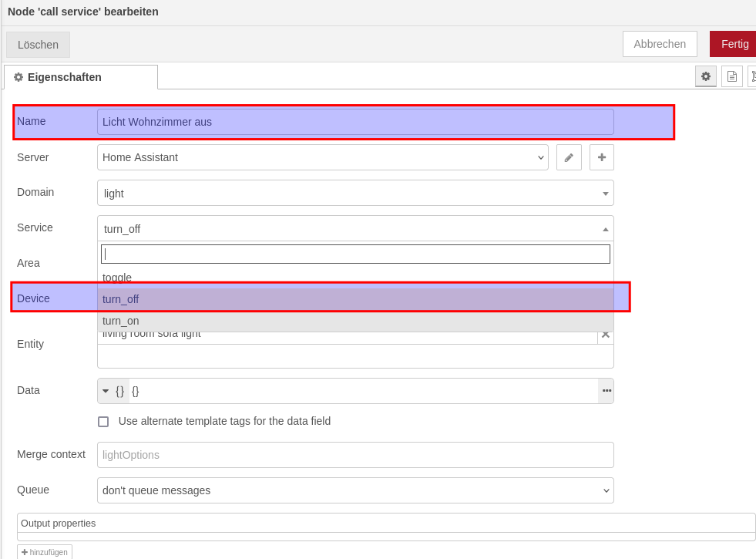Add a new server with plus icon
The image size is (756, 559).
[602, 157]
